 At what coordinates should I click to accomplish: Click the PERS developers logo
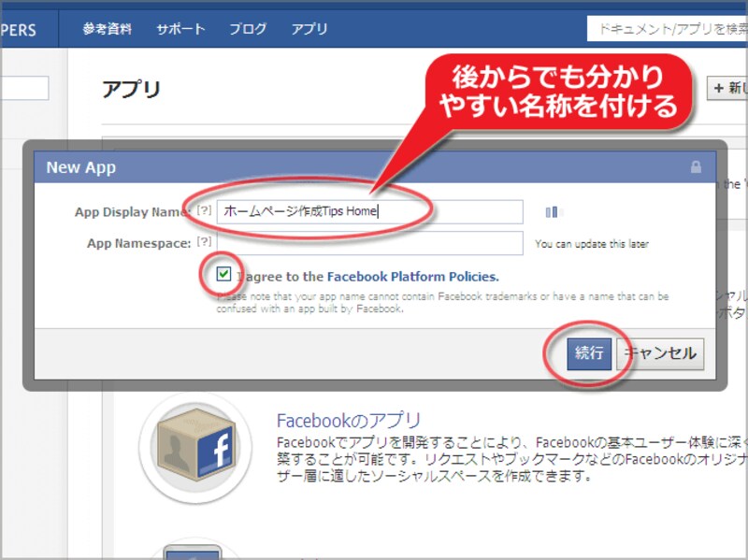click(x=18, y=30)
